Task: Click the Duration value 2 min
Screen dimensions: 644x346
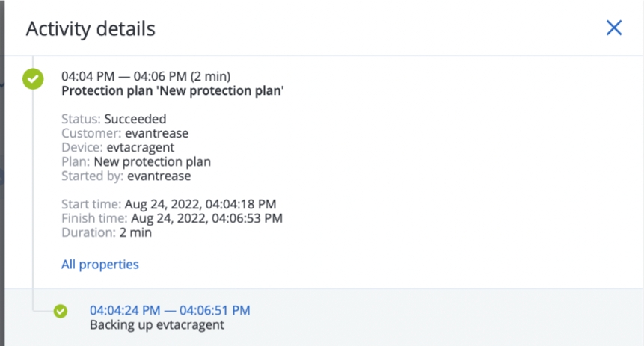Action: pyautogui.click(x=135, y=232)
